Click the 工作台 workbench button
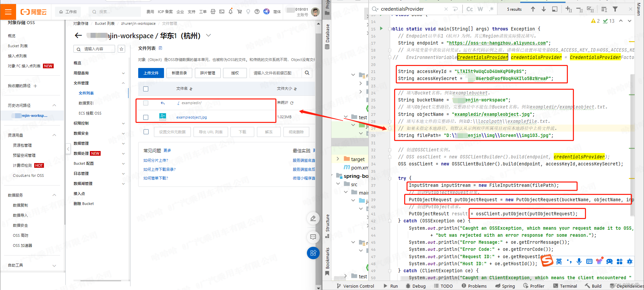Screen dimensions: 644x290 [x=68, y=12]
